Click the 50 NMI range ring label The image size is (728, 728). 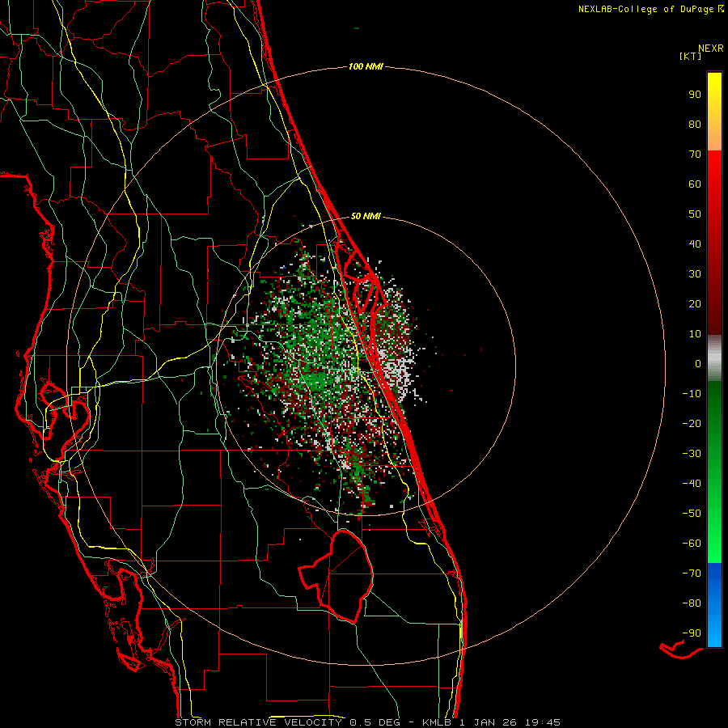click(x=366, y=216)
